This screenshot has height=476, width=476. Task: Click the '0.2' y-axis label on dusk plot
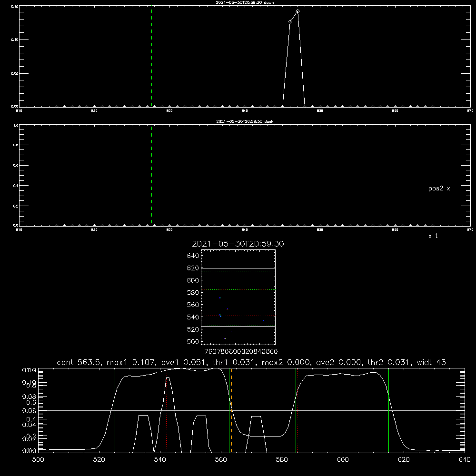point(16,206)
